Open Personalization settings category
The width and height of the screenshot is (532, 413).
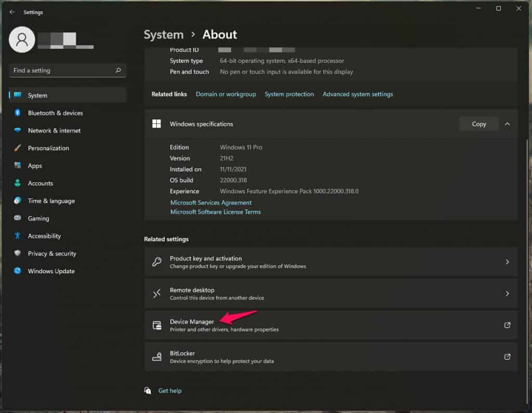pyautogui.click(x=48, y=148)
